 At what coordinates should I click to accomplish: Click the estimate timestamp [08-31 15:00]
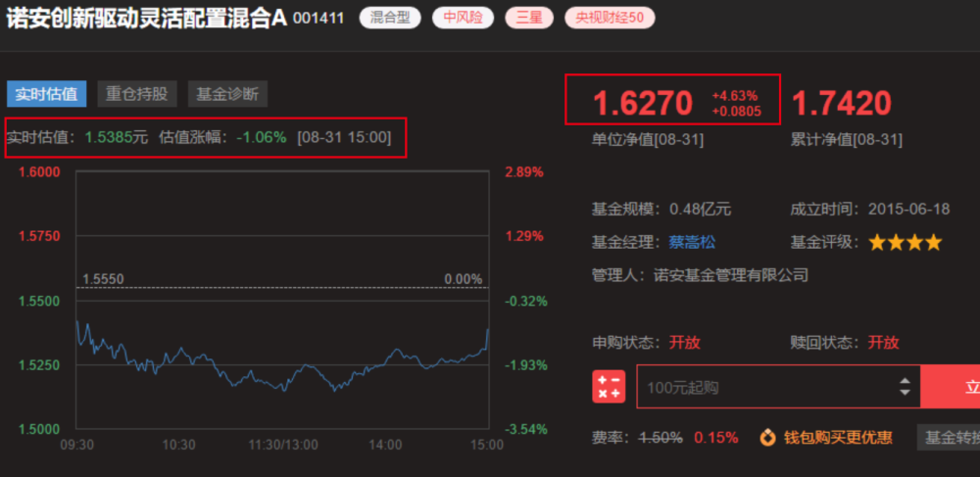pos(344,137)
